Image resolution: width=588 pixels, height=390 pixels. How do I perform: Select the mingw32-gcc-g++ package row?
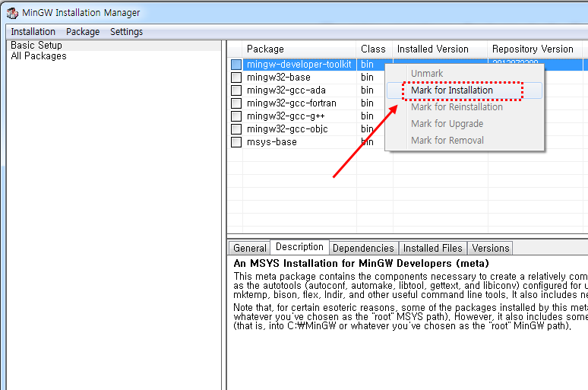tap(286, 116)
